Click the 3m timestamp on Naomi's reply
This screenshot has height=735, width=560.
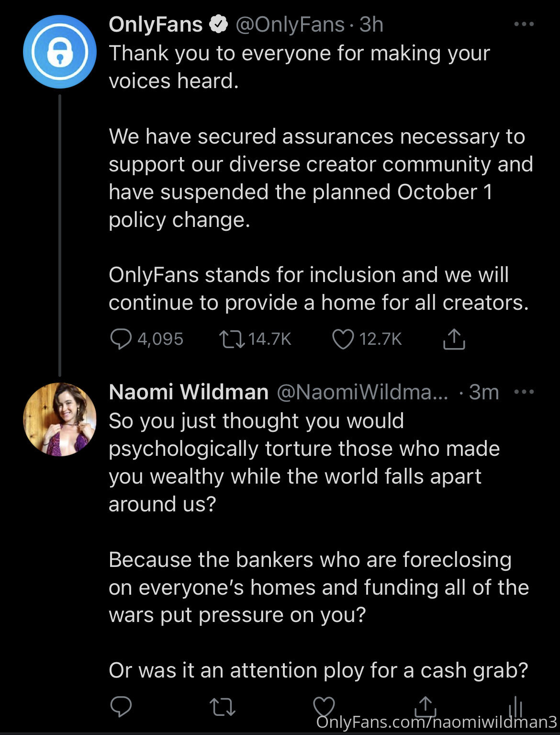(484, 392)
